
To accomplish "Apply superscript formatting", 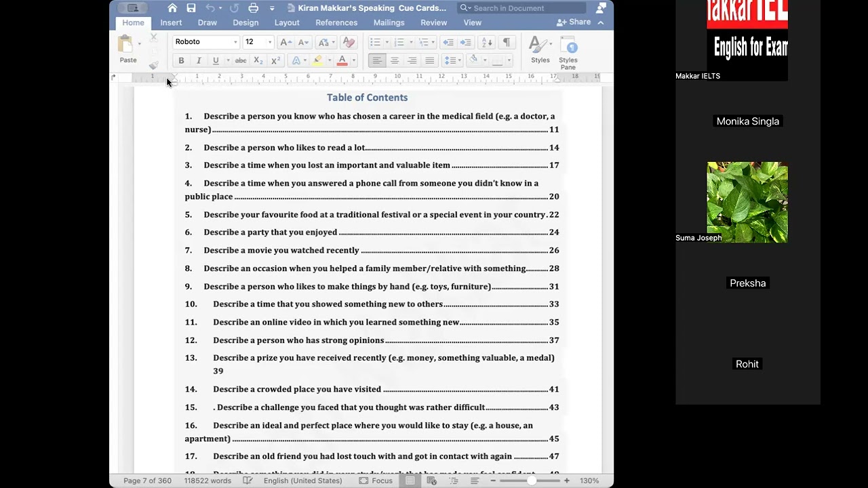I will (275, 61).
